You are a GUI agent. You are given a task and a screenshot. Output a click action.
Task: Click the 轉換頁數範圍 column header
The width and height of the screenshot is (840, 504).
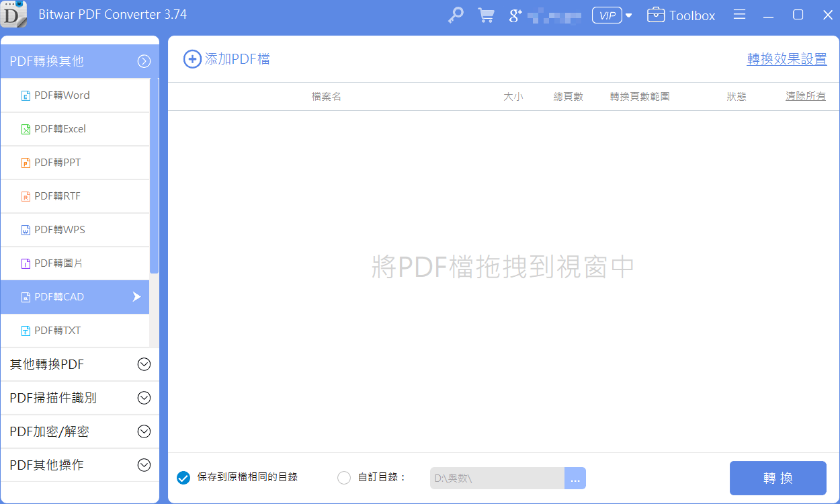[x=640, y=97]
